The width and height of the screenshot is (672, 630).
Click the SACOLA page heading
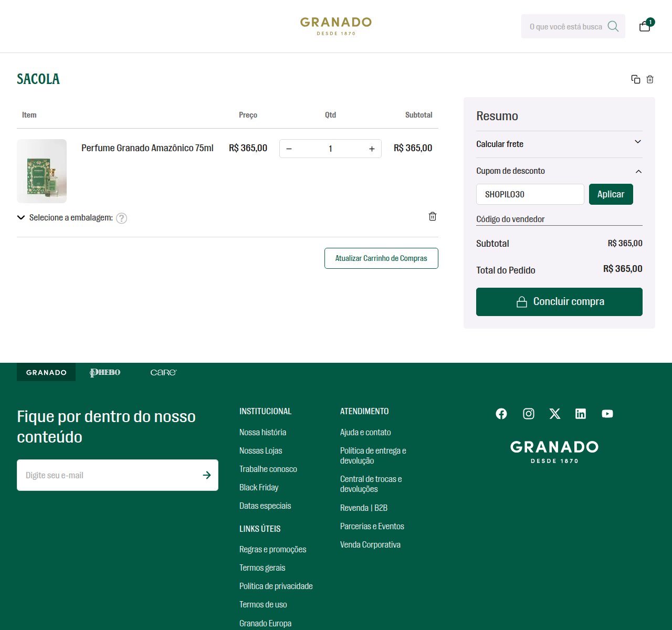(x=38, y=79)
